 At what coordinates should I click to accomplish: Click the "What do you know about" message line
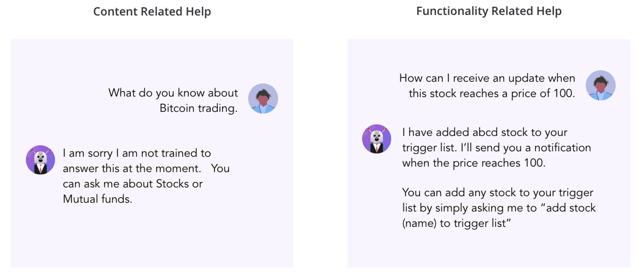[x=173, y=93]
